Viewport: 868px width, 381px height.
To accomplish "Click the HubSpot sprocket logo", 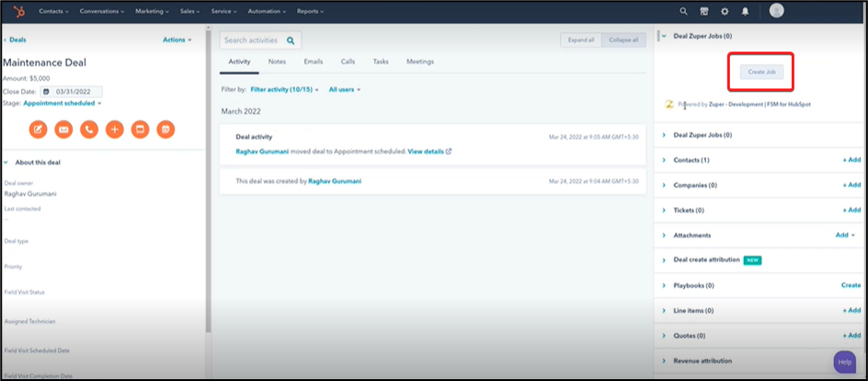I will (x=14, y=11).
